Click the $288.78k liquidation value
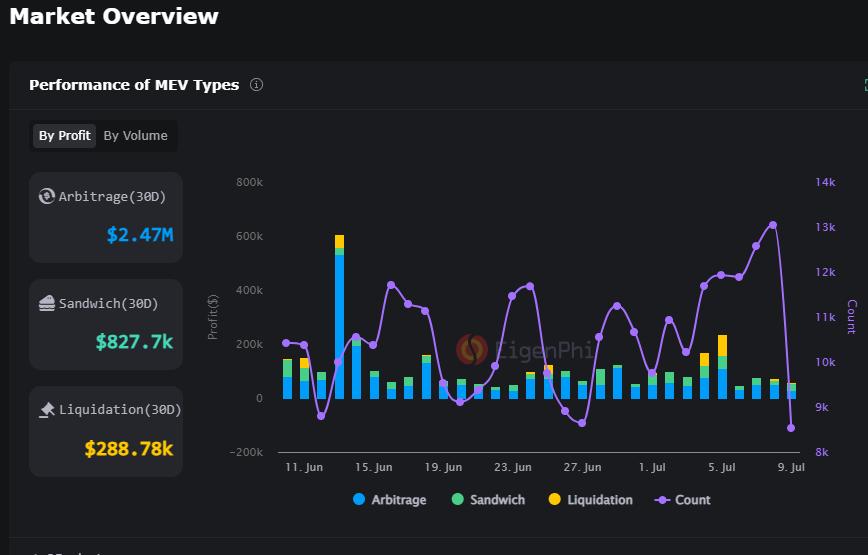The image size is (868, 555). pos(129,448)
